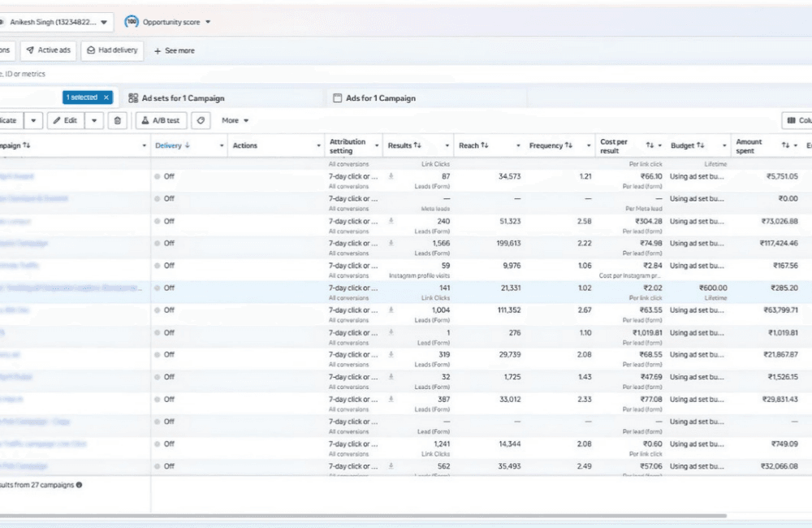Click the small icon beside the 240 results value
This screenshot has height=528, width=812.
(x=391, y=221)
